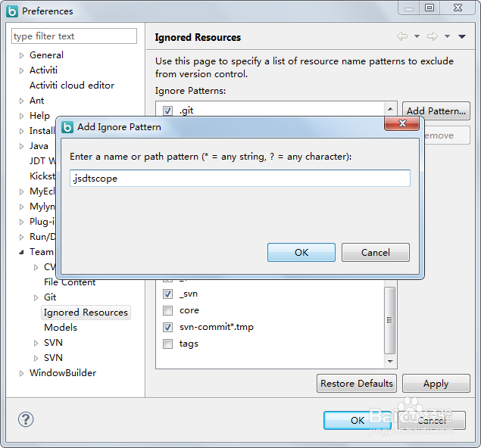Viewport: 481px width, 448px height.
Task: Collapse the Team tree node
Action: point(21,252)
